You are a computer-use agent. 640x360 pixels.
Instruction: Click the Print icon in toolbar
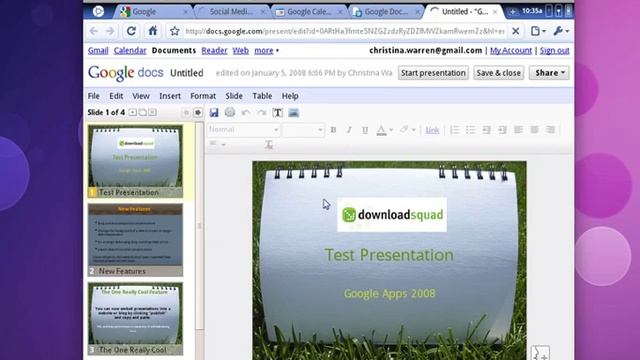tap(230, 112)
